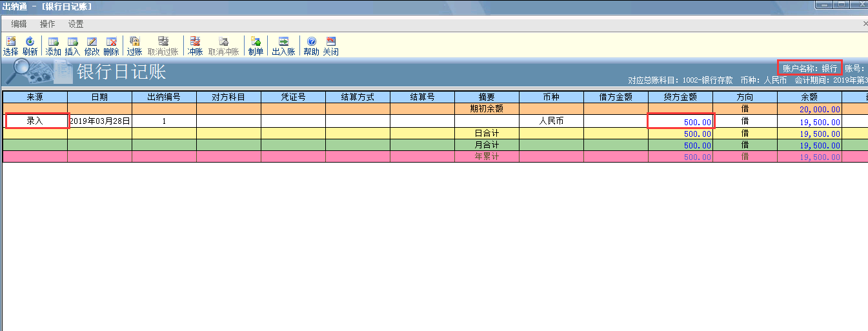Open the 编辑 menu
The width and height of the screenshot is (868, 331).
pos(19,24)
